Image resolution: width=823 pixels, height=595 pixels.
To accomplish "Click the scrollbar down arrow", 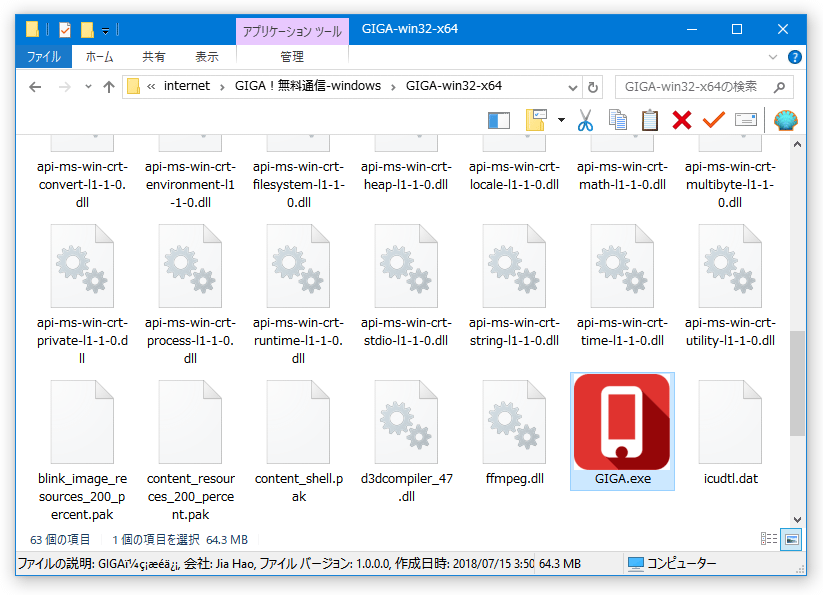I will click(797, 519).
